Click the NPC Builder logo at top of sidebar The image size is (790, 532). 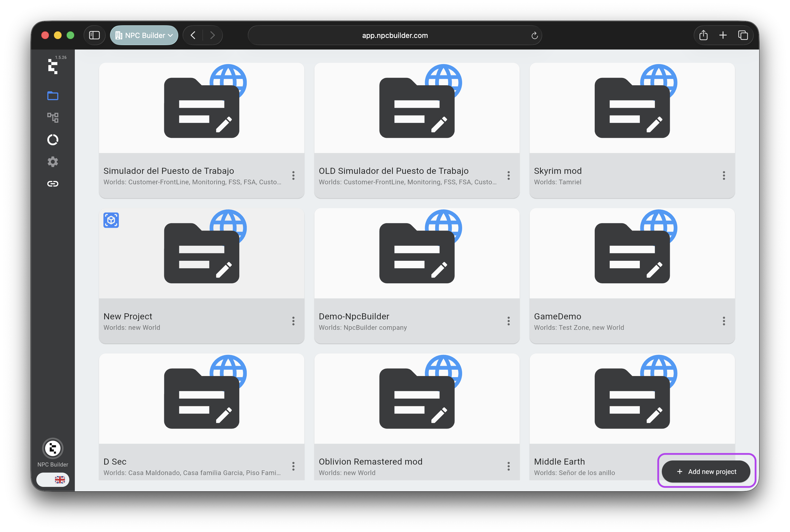click(x=53, y=66)
